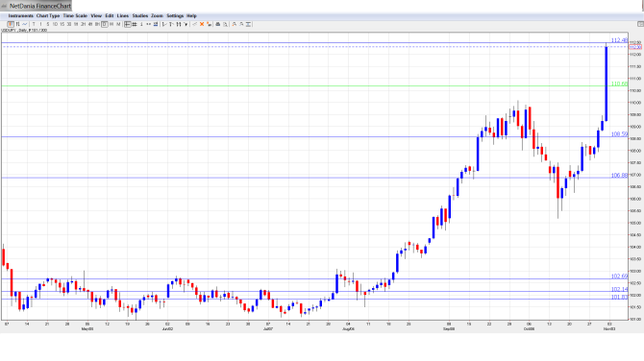Click the zoom out magnifier icon
644x361 pixels.
241,24
